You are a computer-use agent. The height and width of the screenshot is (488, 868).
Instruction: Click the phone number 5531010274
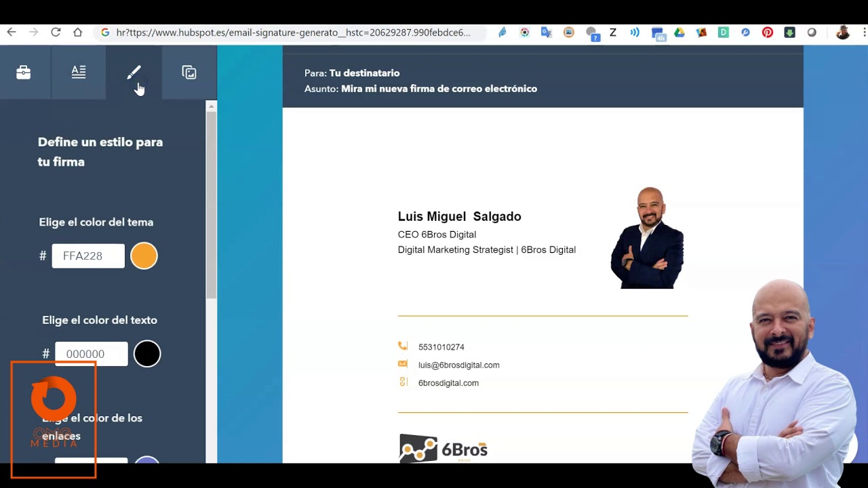point(441,347)
